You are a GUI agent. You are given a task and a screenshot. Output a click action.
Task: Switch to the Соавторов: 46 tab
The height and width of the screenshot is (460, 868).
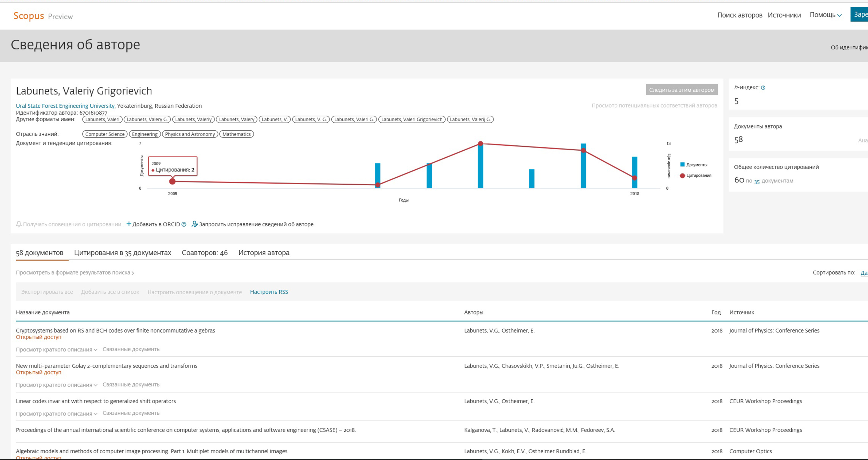coord(205,253)
